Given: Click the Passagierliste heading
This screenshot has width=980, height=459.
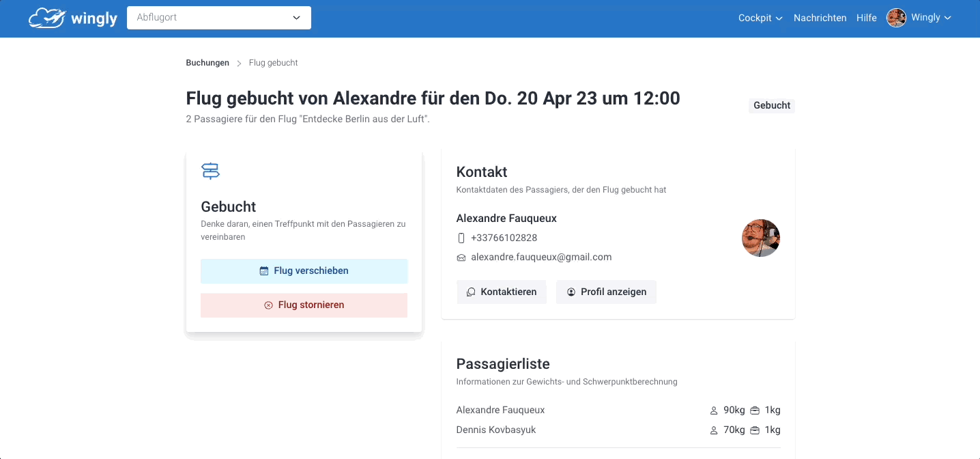Looking at the screenshot, I should pos(503,364).
